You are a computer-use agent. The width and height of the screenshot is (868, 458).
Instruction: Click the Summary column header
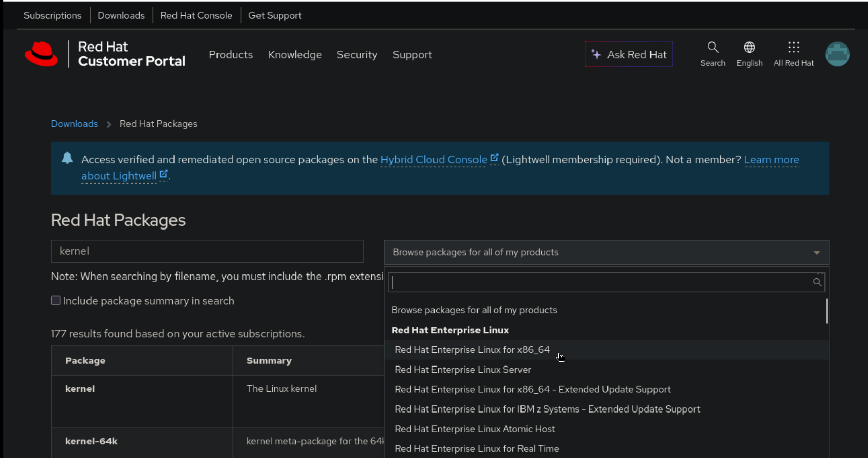click(269, 361)
